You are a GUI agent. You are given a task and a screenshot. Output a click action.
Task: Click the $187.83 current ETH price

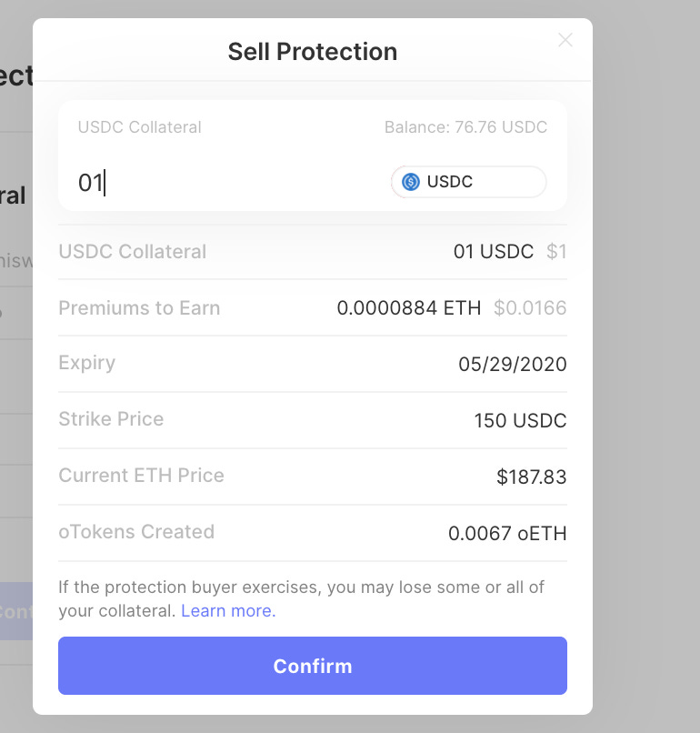pyautogui.click(x=531, y=477)
